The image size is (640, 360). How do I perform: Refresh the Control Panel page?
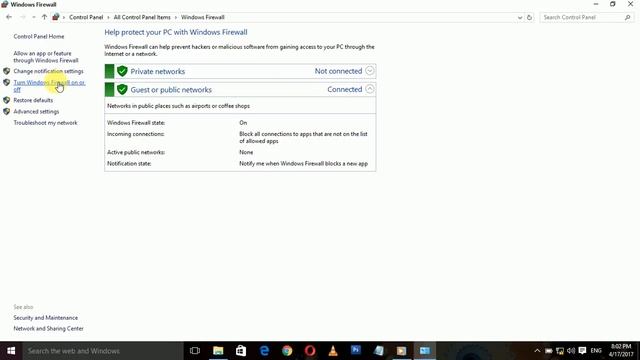529,18
